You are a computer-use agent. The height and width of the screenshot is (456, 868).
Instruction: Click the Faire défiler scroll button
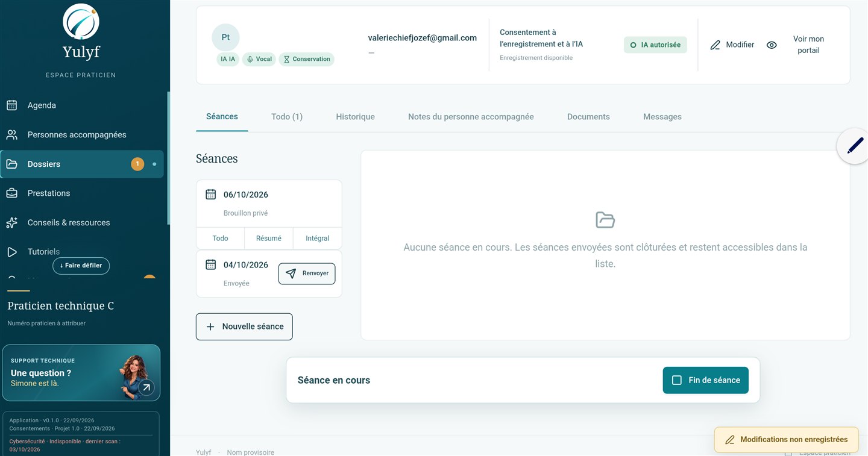(81, 266)
